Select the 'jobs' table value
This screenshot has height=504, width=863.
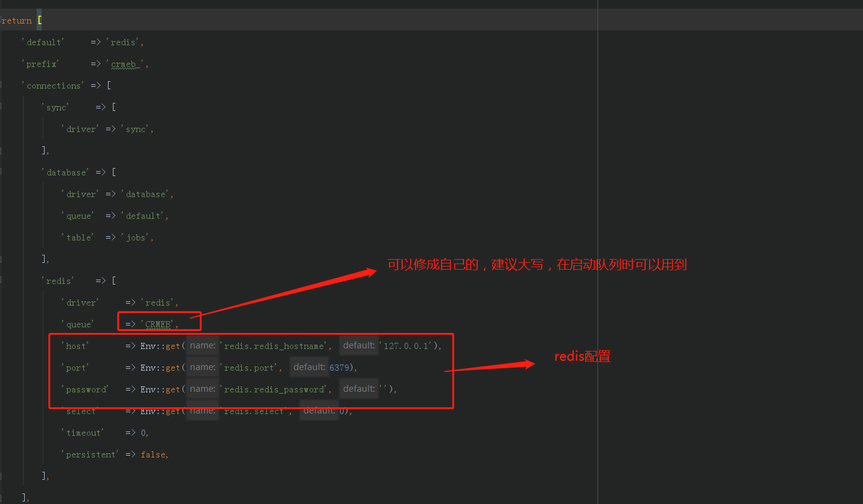pyautogui.click(x=136, y=237)
